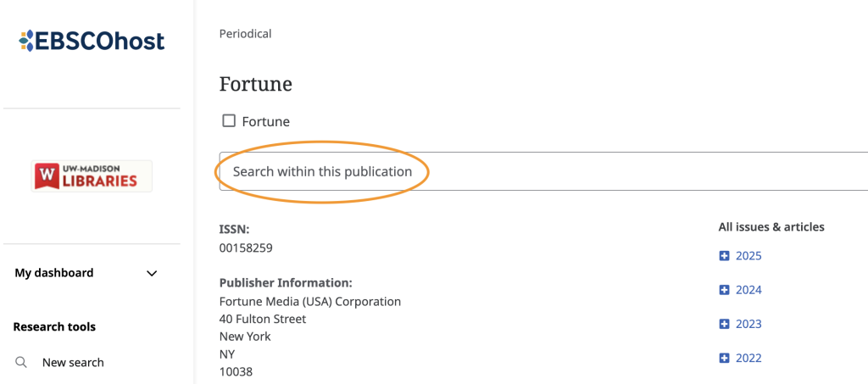Expand the My dashboard chevron
The image size is (868, 384).
(x=152, y=273)
